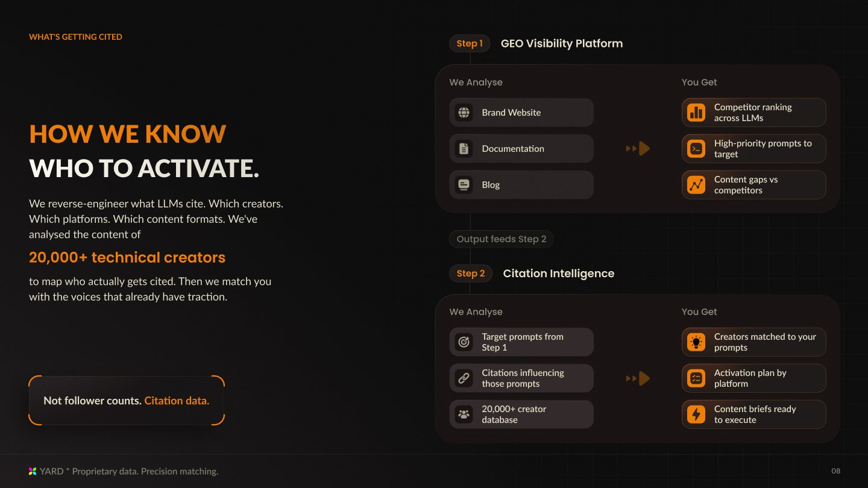Click the Step 2 forward arrows
Image resolution: width=868 pixels, height=488 pixels.
(x=638, y=378)
